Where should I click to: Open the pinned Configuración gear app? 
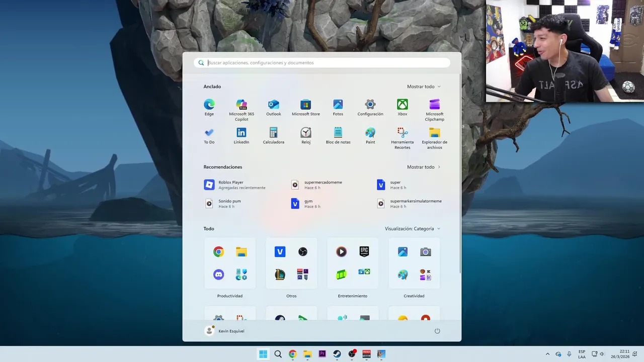tap(370, 108)
